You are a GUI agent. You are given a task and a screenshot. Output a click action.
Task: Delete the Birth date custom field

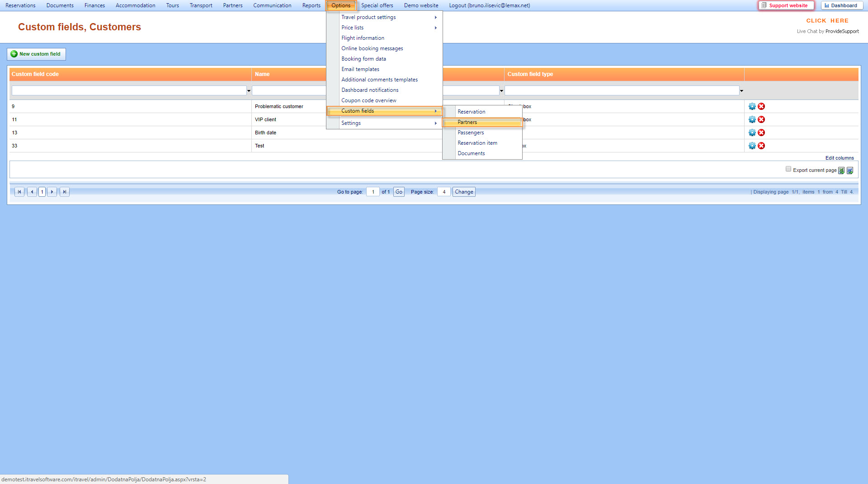coord(761,133)
